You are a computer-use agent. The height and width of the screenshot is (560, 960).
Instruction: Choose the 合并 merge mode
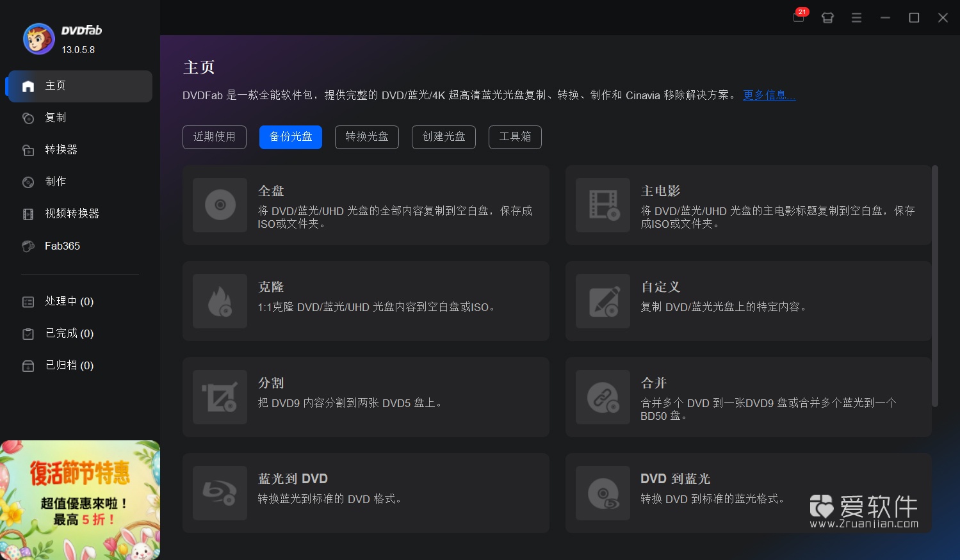click(748, 397)
